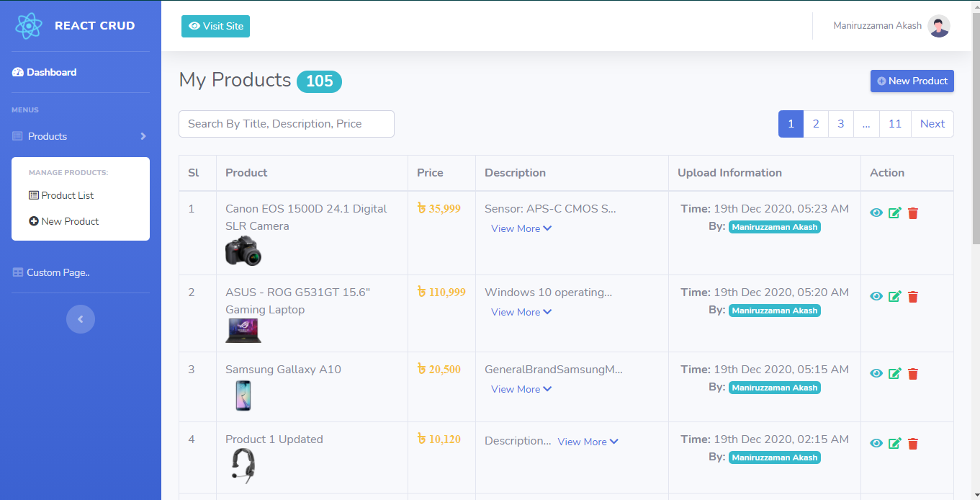Click Maniruzzaman Akash profile avatar
The height and width of the screenshot is (500, 980).
tap(938, 26)
